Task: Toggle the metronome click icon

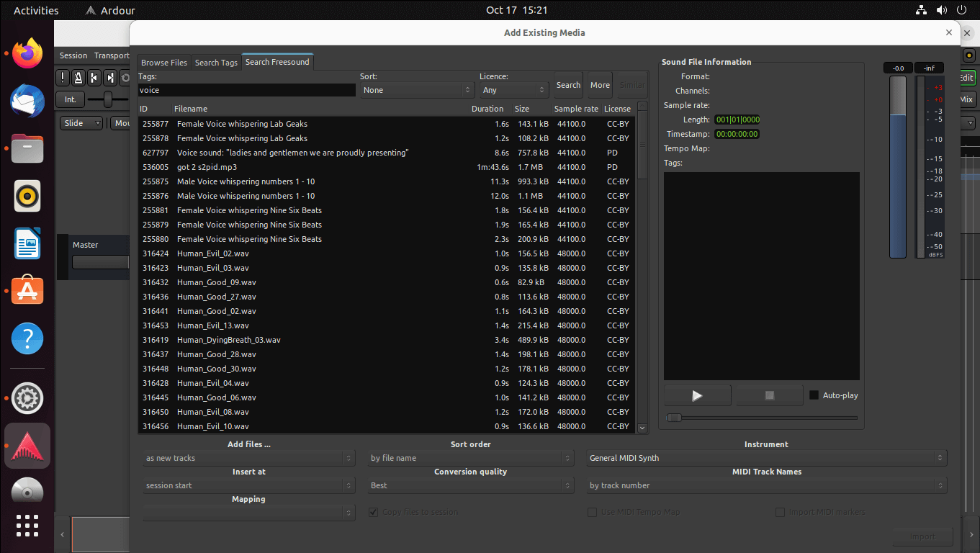Action: pyautogui.click(x=79, y=77)
